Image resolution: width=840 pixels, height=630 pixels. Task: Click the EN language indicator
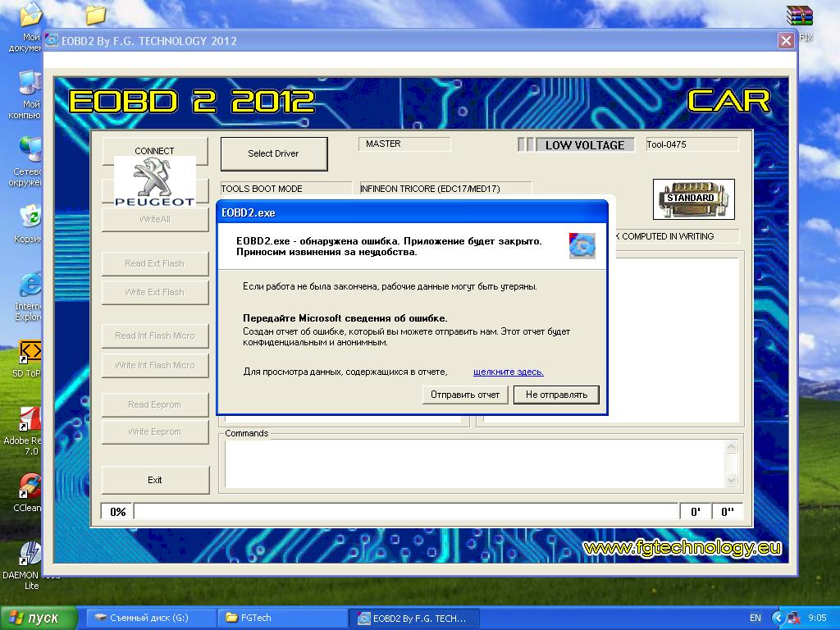click(x=756, y=618)
